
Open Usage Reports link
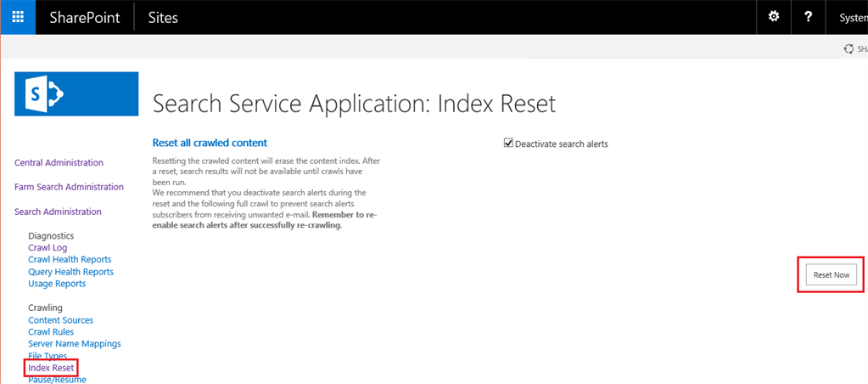point(57,283)
